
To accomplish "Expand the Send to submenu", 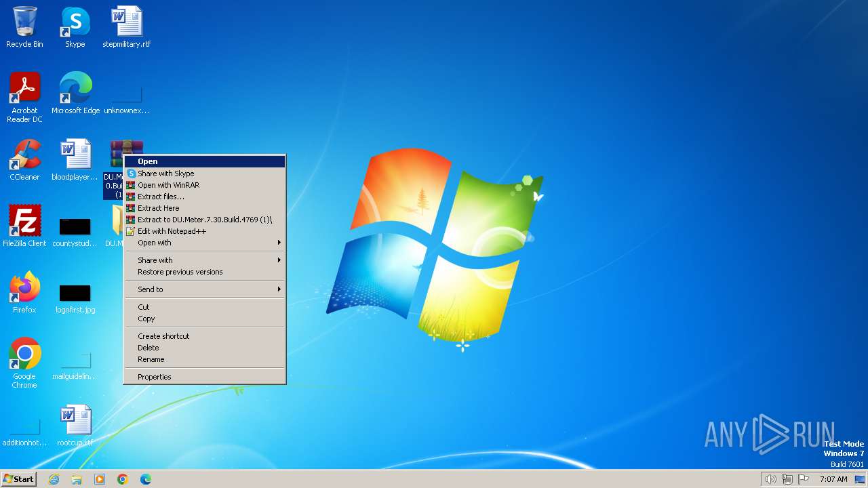I will click(x=205, y=289).
